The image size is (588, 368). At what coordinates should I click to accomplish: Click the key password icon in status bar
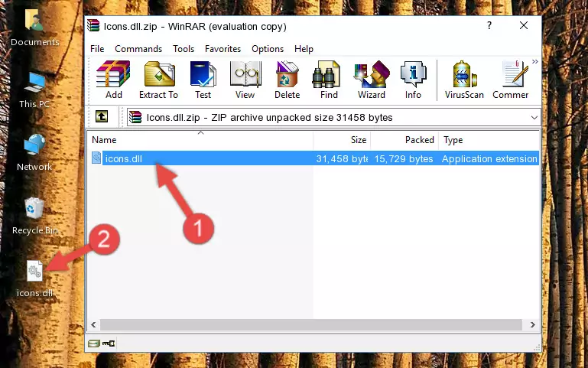click(109, 343)
